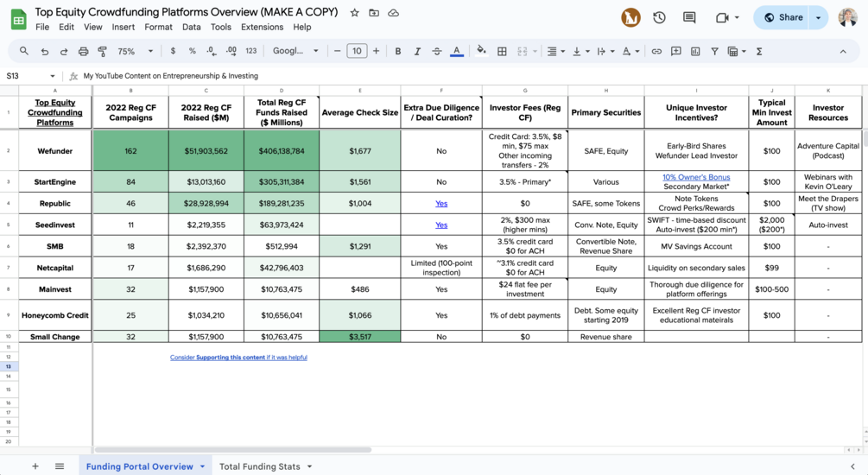Open comments history icon
868x475 pixels.
coord(689,18)
